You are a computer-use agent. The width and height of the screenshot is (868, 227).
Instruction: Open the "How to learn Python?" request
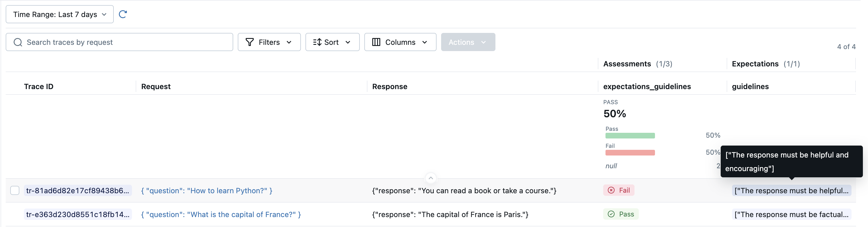pyautogui.click(x=206, y=191)
